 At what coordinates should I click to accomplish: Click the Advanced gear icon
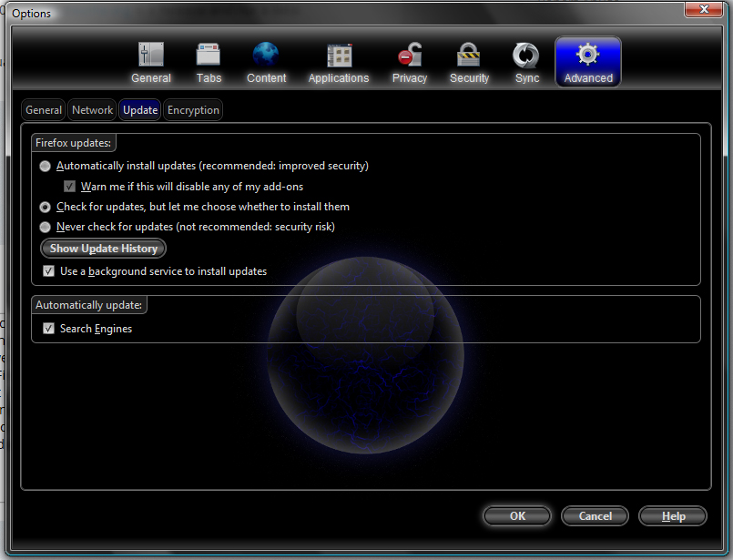point(588,56)
